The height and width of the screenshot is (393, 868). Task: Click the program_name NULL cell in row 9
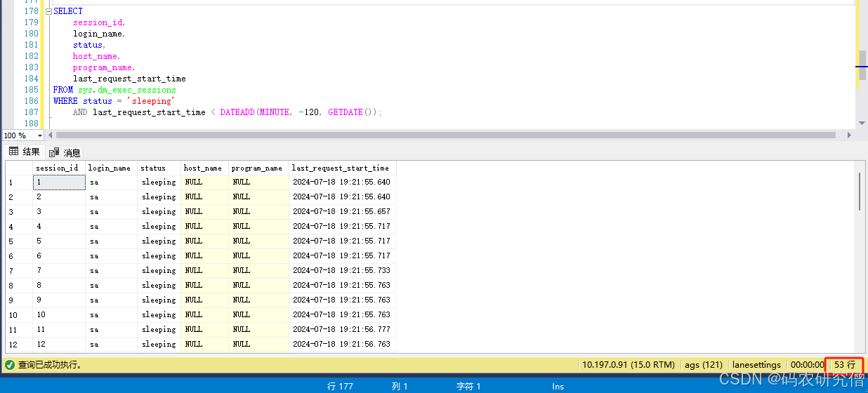(259, 300)
